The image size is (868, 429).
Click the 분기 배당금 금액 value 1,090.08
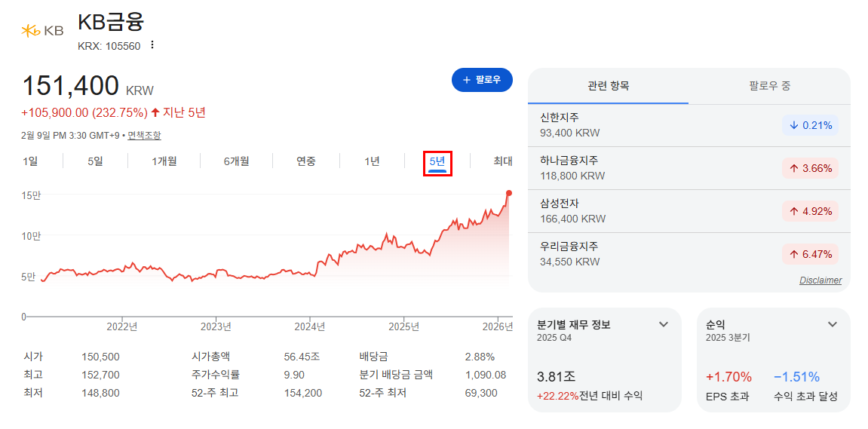pos(486,375)
